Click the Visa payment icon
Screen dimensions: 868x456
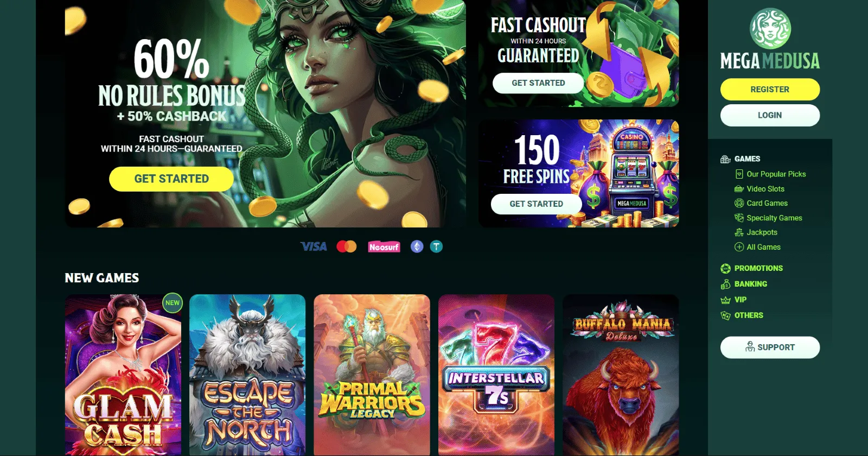pyautogui.click(x=314, y=246)
